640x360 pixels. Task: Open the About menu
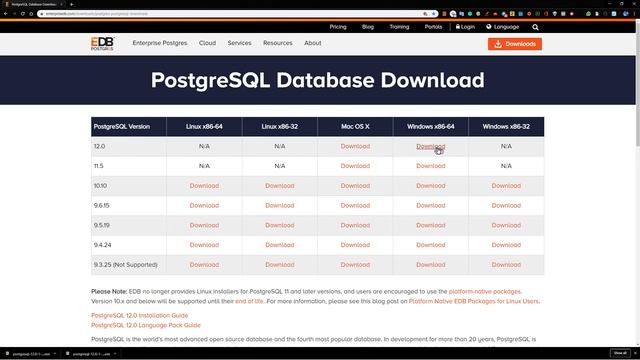tap(313, 43)
